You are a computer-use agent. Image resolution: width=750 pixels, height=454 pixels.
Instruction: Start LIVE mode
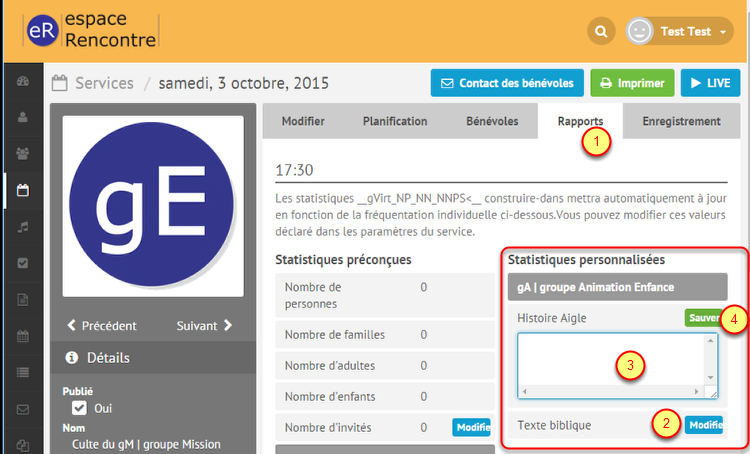tap(710, 83)
